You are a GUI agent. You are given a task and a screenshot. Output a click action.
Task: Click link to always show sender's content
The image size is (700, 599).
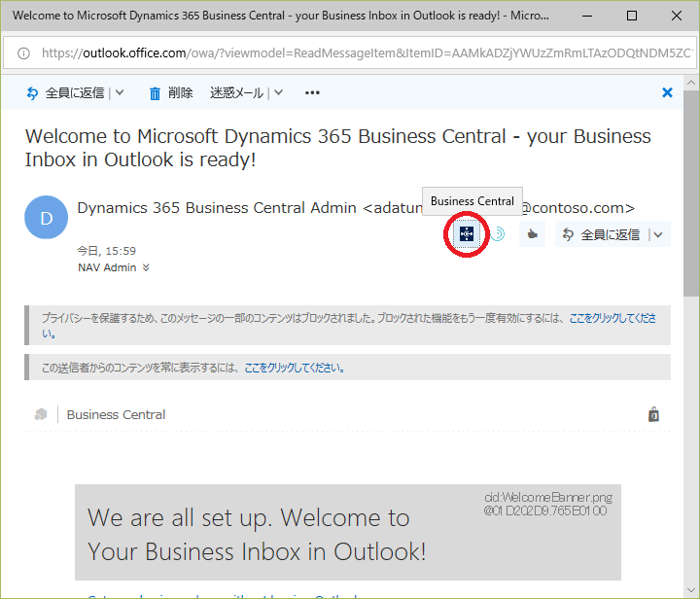pyautogui.click(x=295, y=368)
